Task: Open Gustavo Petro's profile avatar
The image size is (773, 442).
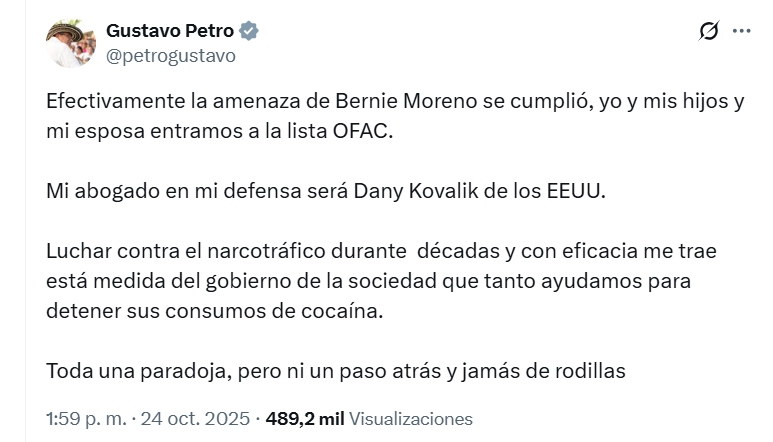Action: [70, 43]
